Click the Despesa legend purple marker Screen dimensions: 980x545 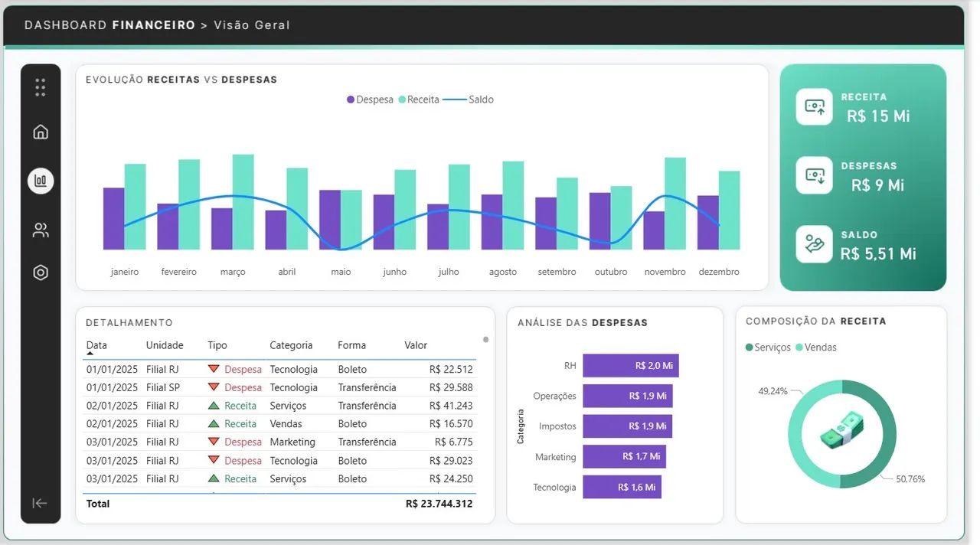351,100
